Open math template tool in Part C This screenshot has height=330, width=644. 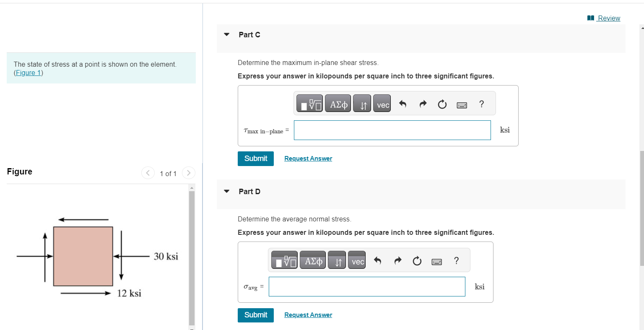tap(309, 104)
